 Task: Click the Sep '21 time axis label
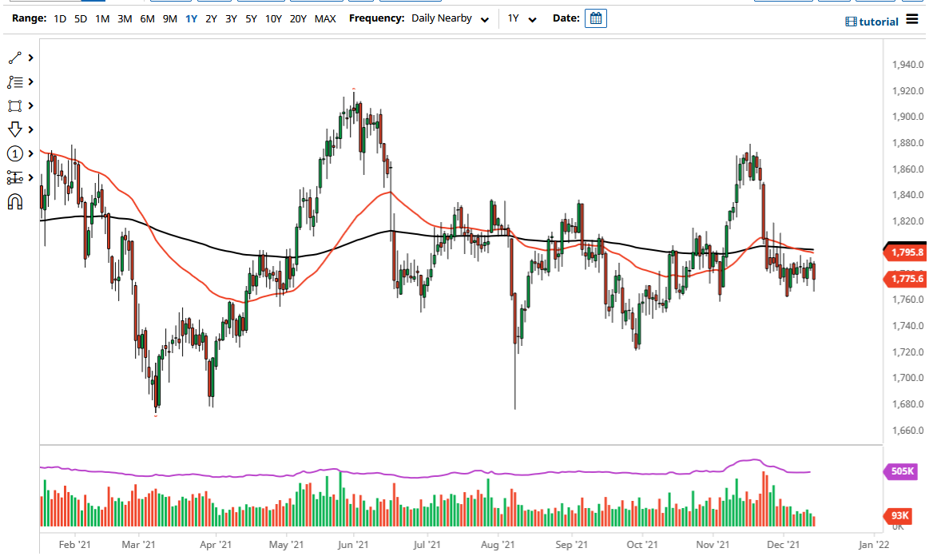(x=571, y=545)
